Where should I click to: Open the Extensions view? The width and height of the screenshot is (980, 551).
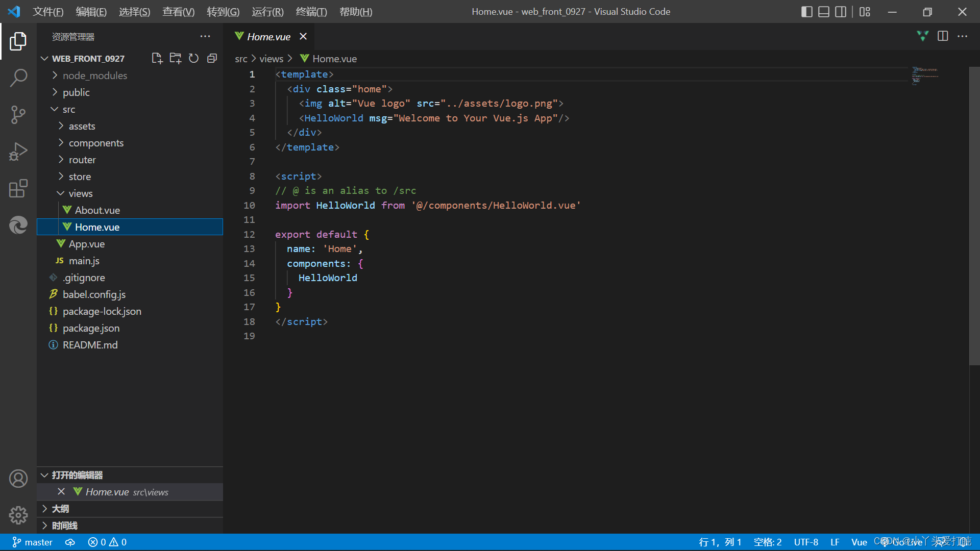(18, 188)
